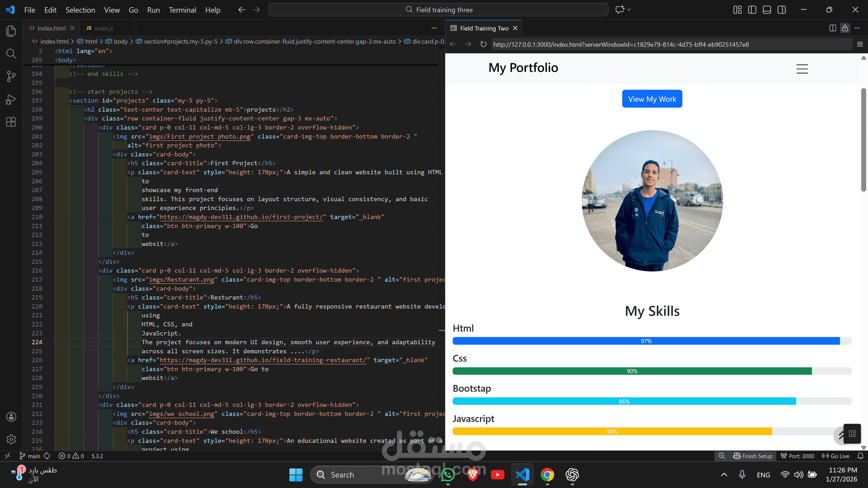Image resolution: width=868 pixels, height=488 pixels.
Task: Open the Customize Layout icon
Action: (x=737, y=10)
